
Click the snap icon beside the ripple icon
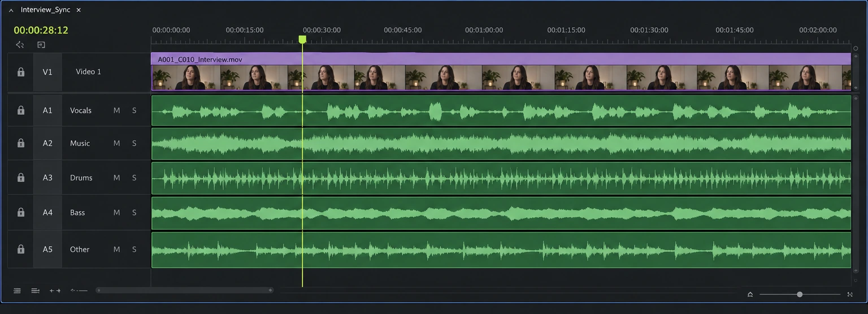point(41,45)
